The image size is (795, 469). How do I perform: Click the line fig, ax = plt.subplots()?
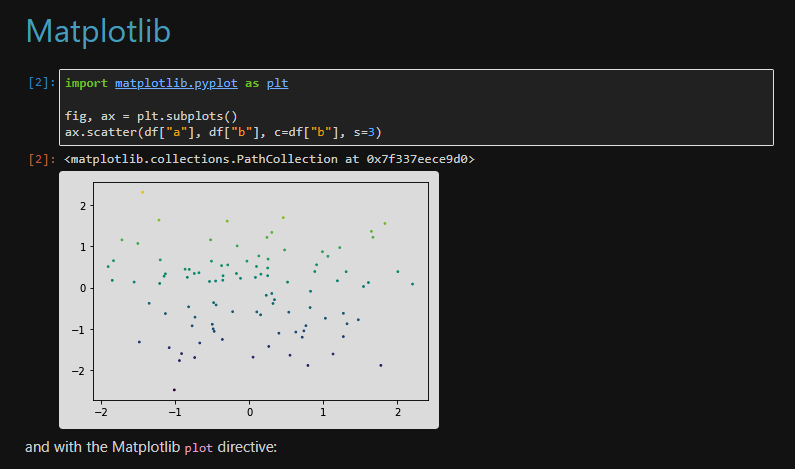(x=151, y=116)
